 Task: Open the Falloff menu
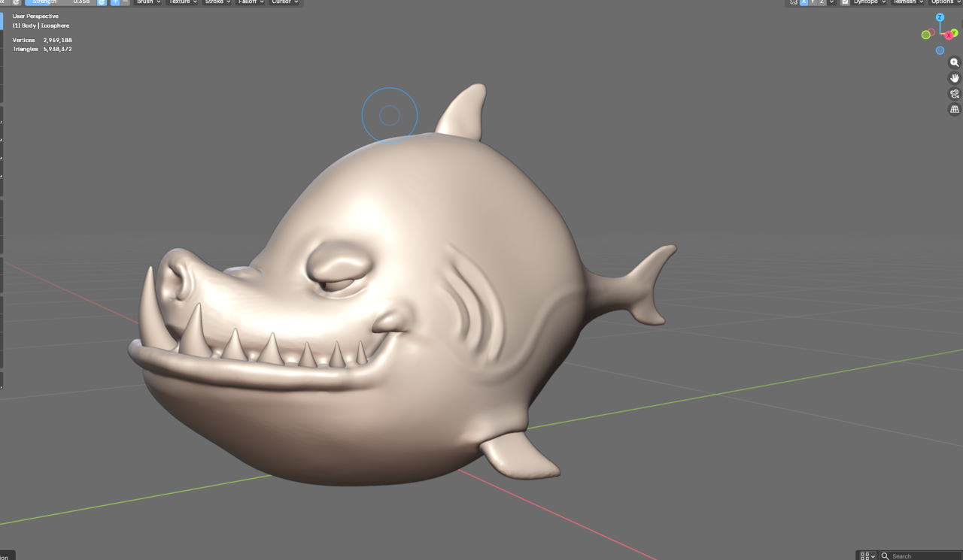250,2
